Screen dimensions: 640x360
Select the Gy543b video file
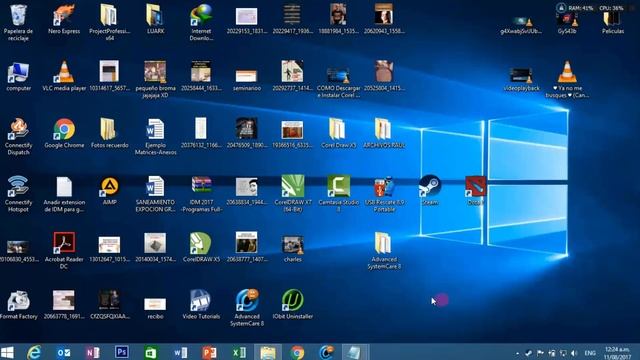coord(567,20)
